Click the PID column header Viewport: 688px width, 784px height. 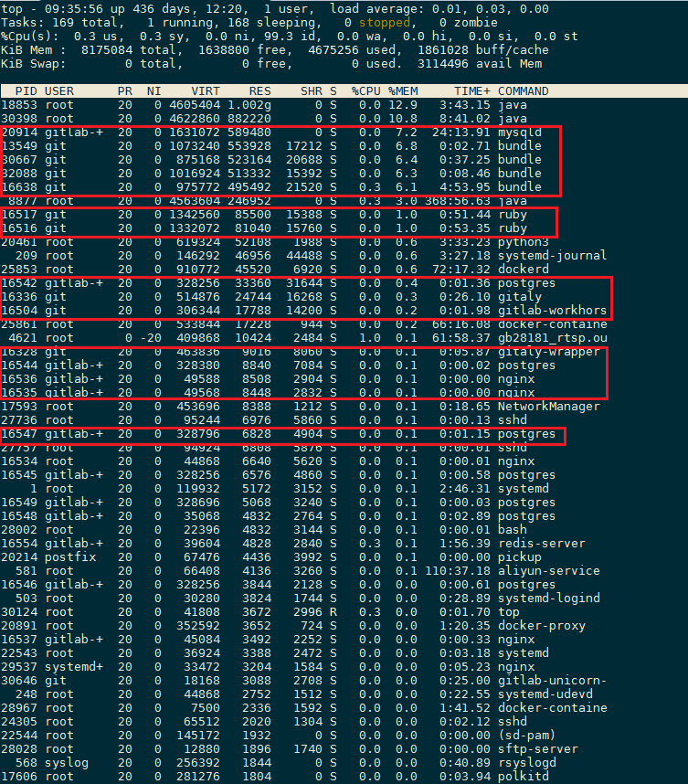click(x=26, y=91)
